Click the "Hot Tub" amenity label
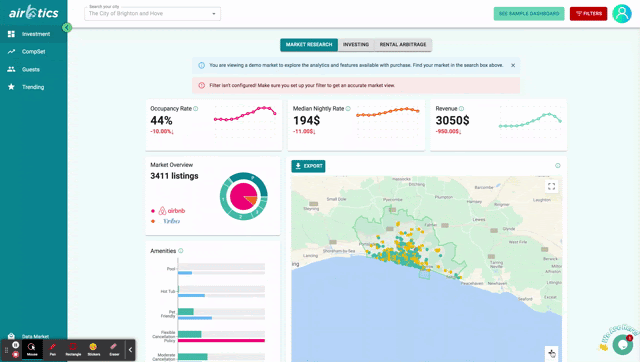 click(168, 291)
